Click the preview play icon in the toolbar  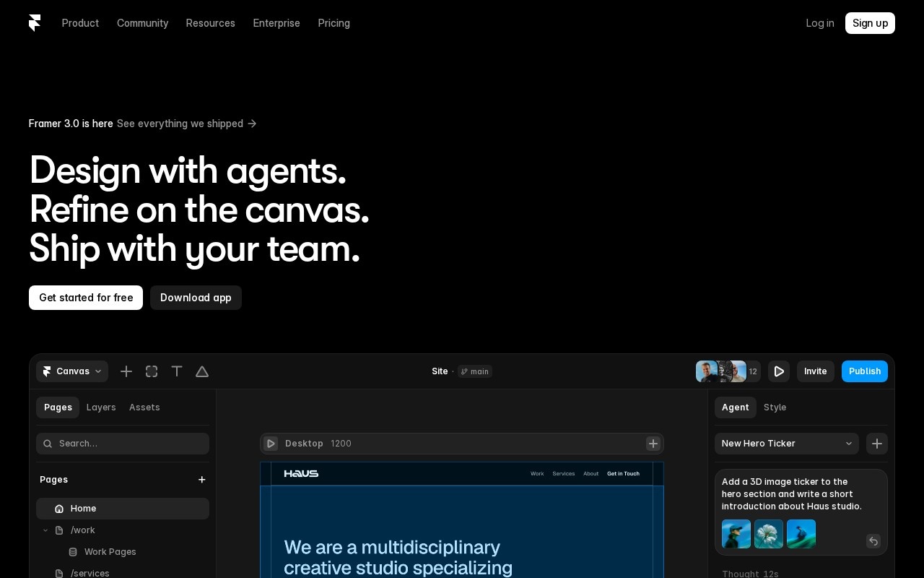point(779,371)
